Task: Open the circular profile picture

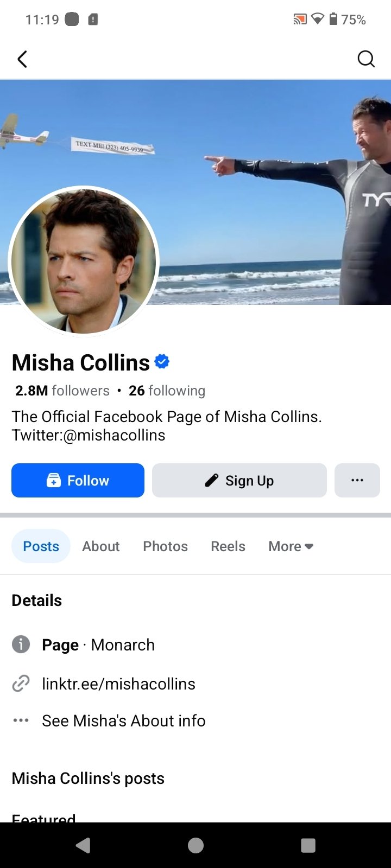Action: [x=84, y=260]
